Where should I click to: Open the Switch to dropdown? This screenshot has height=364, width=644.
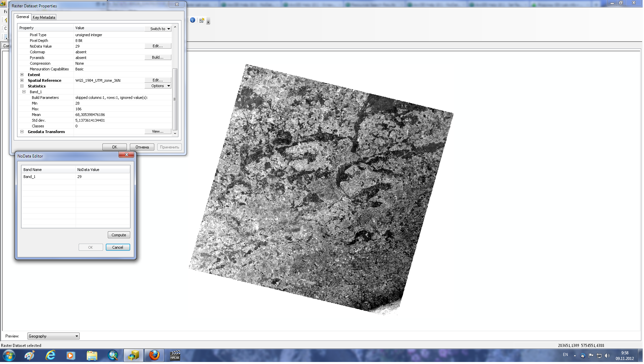tap(158, 29)
